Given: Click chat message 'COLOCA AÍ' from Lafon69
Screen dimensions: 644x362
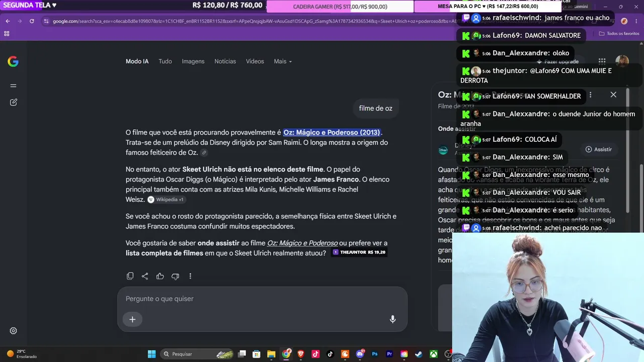Looking at the screenshot, I should coord(541,139).
